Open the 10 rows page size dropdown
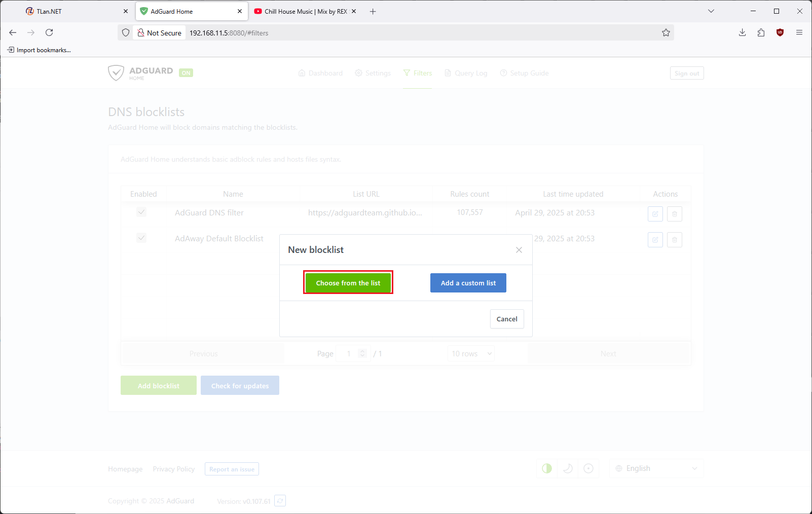The width and height of the screenshot is (812, 514). [x=471, y=353]
